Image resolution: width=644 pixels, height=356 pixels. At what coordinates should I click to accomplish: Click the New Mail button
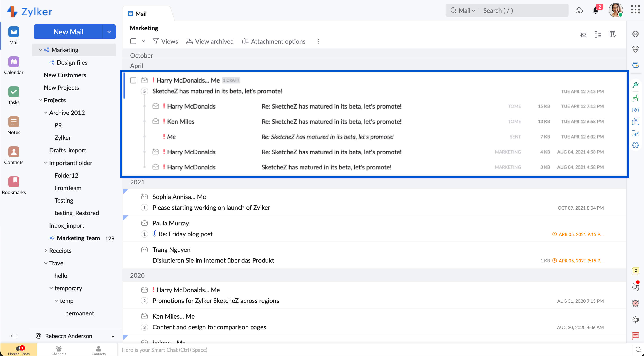tap(68, 32)
